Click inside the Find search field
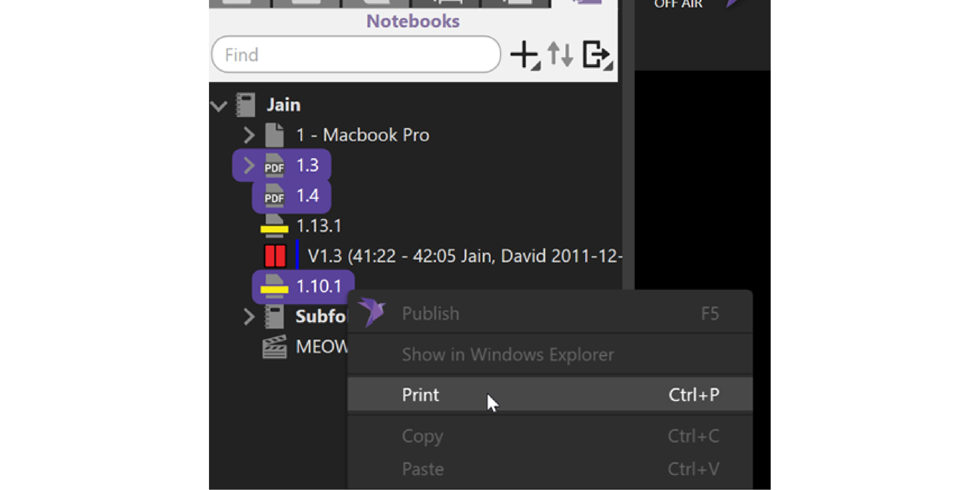 pyautogui.click(x=356, y=55)
